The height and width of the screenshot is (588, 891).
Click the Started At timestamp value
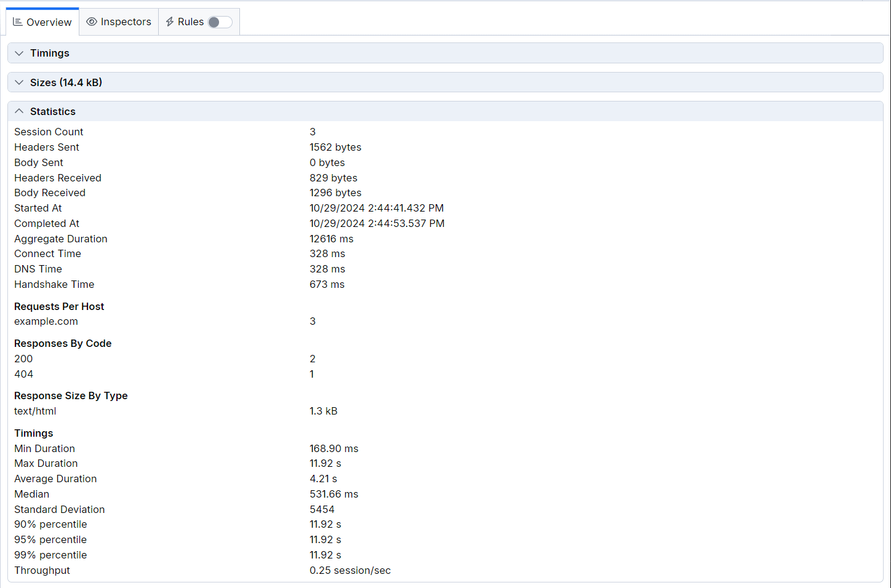pos(377,208)
